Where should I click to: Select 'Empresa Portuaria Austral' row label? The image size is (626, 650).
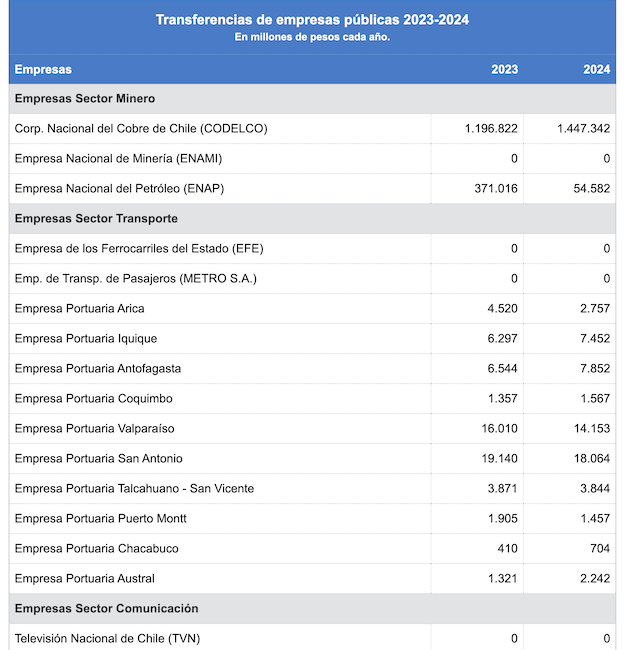(x=85, y=579)
